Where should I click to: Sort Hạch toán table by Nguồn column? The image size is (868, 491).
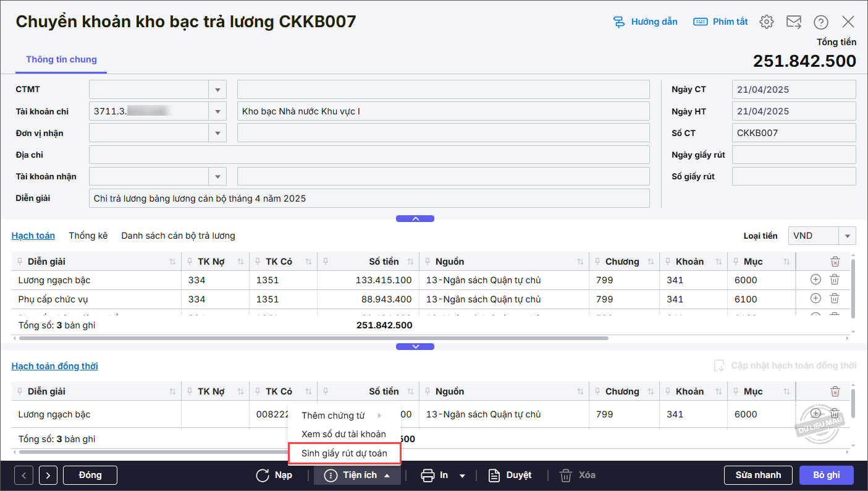[x=579, y=262]
